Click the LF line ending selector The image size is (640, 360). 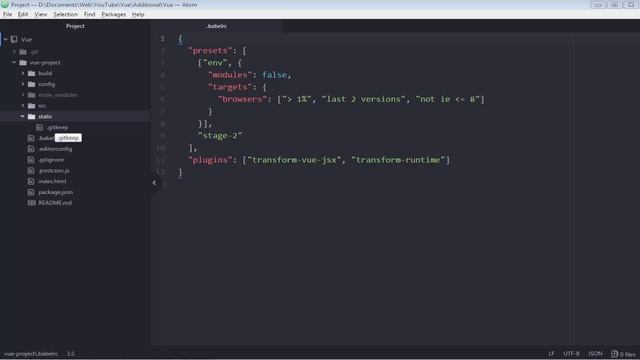point(551,353)
